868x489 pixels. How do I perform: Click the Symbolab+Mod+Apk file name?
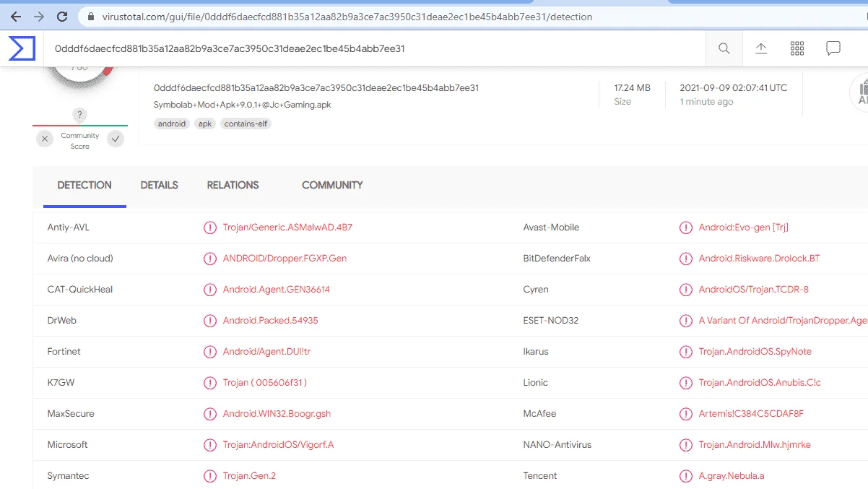coord(243,105)
